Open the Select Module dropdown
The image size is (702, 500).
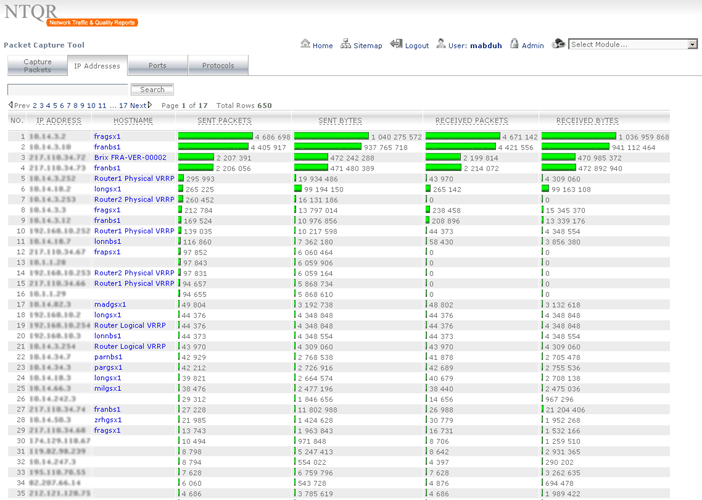pos(632,45)
